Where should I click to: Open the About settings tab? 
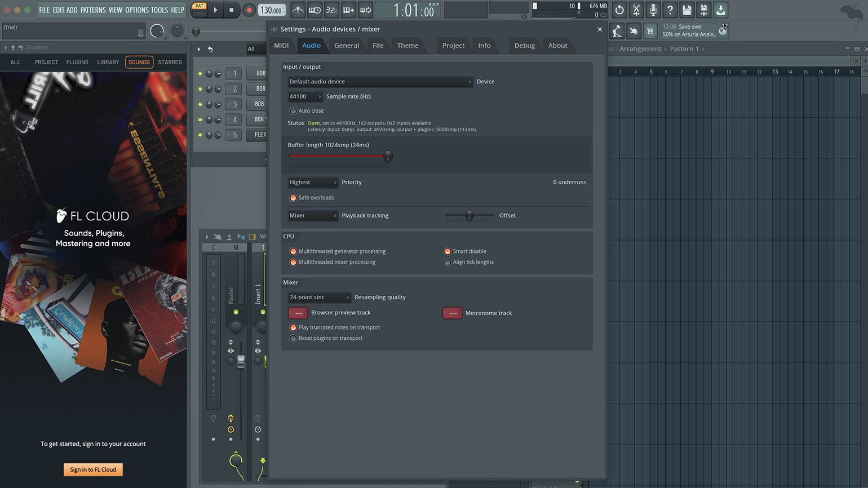pyautogui.click(x=557, y=46)
